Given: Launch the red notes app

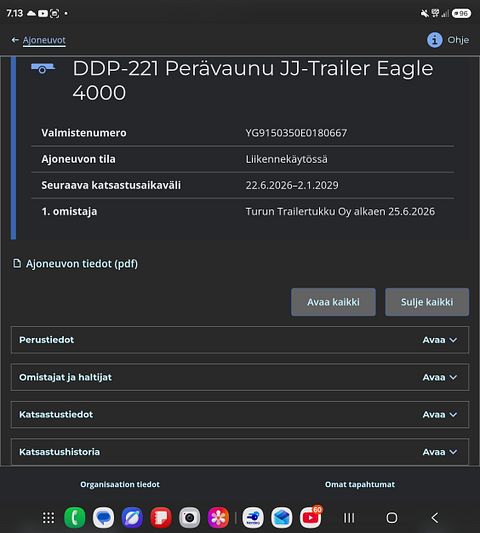Looking at the screenshot, I should 161,518.
